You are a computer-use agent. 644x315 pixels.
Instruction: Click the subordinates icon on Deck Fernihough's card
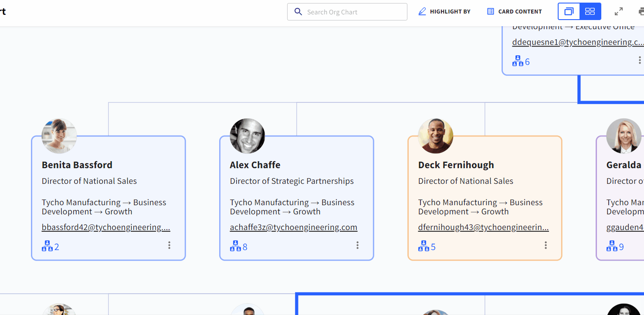pos(424,245)
